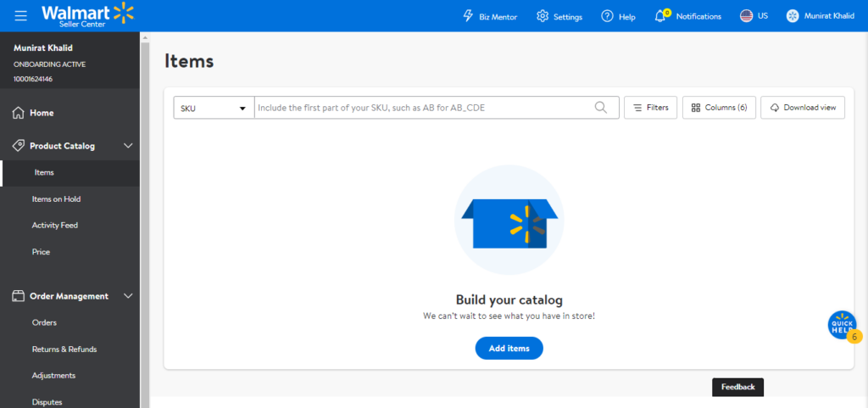This screenshot has width=868, height=408.
Task: Click the Build your catalog heading
Action: [x=509, y=300]
